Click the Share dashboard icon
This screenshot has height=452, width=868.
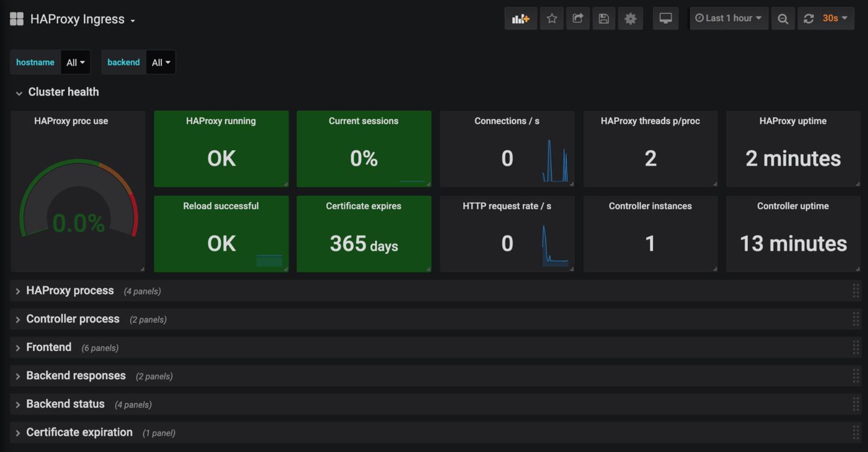click(578, 18)
